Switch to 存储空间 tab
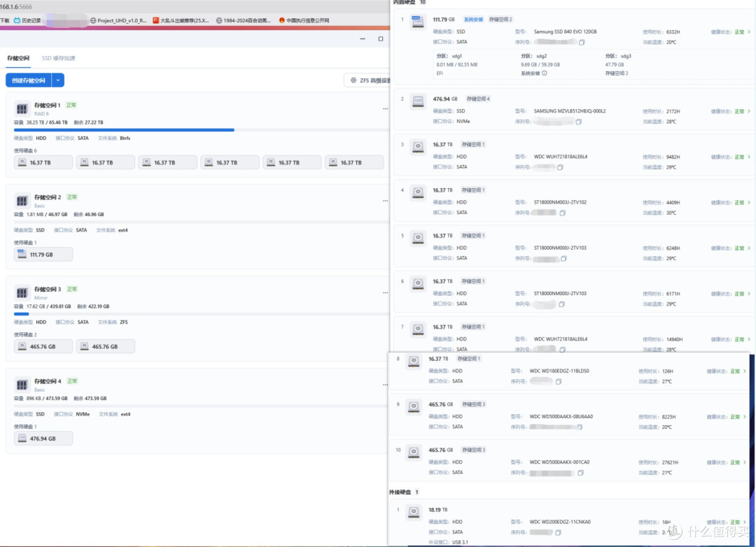The height and width of the screenshot is (547, 756). (18, 58)
